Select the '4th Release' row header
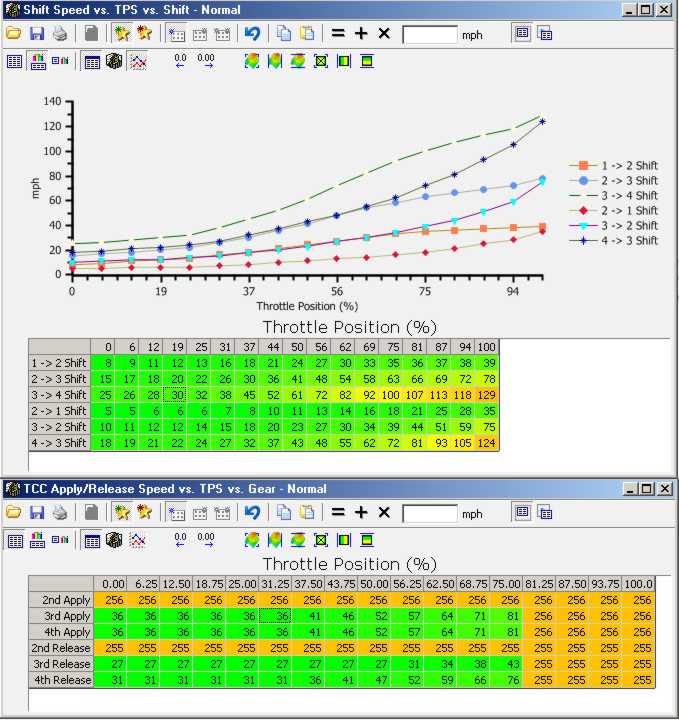 click(61, 680)
